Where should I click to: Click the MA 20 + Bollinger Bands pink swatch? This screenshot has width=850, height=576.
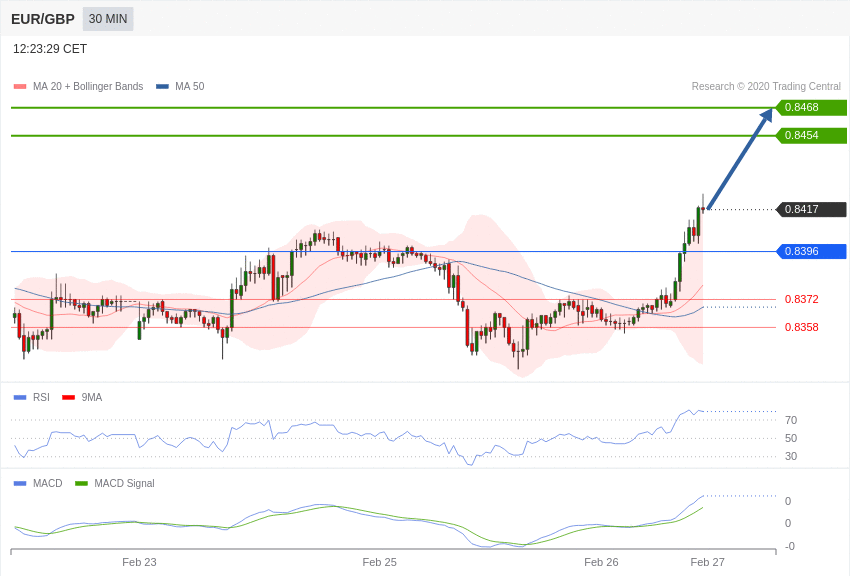pyautogui.click(x=20, y=87)
